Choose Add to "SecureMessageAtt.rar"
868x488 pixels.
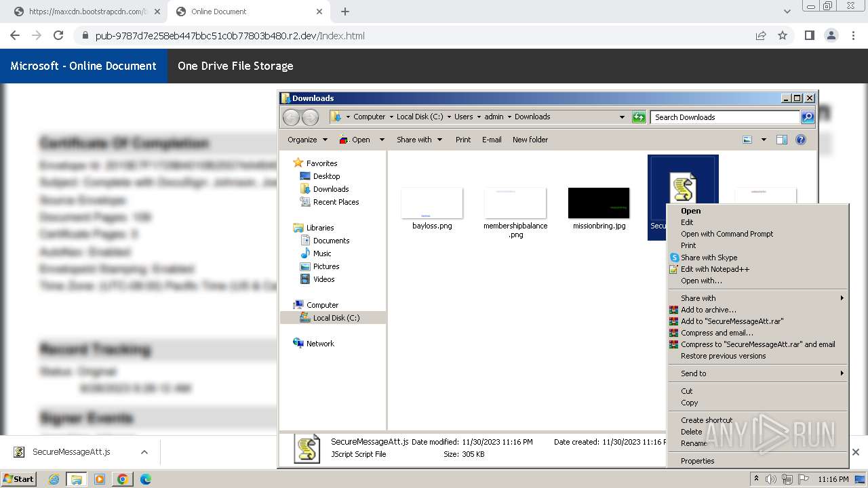(x=758, y=321)
